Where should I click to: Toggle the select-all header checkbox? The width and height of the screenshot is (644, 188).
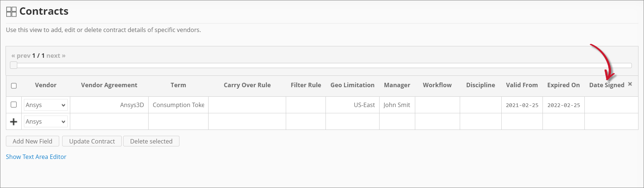click(14, 86)
